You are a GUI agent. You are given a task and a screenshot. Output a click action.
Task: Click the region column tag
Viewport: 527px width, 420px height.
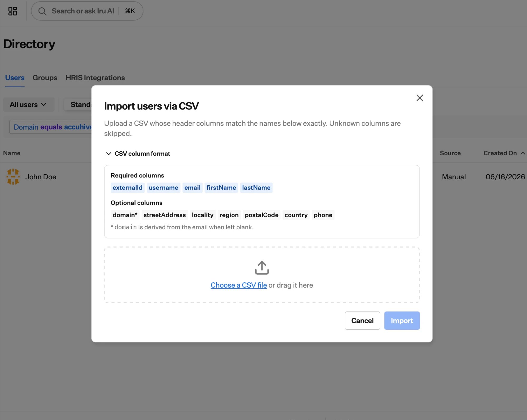click(229, 215)
